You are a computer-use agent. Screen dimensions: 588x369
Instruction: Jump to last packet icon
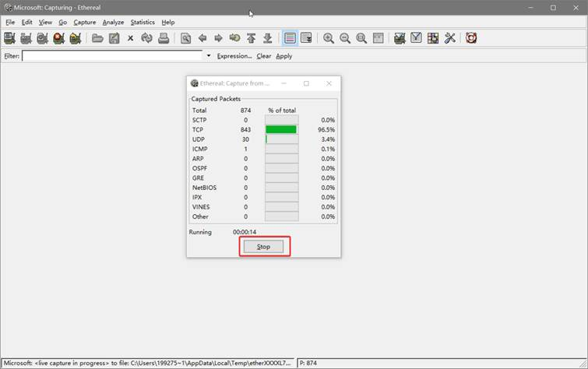coord(267,38)
